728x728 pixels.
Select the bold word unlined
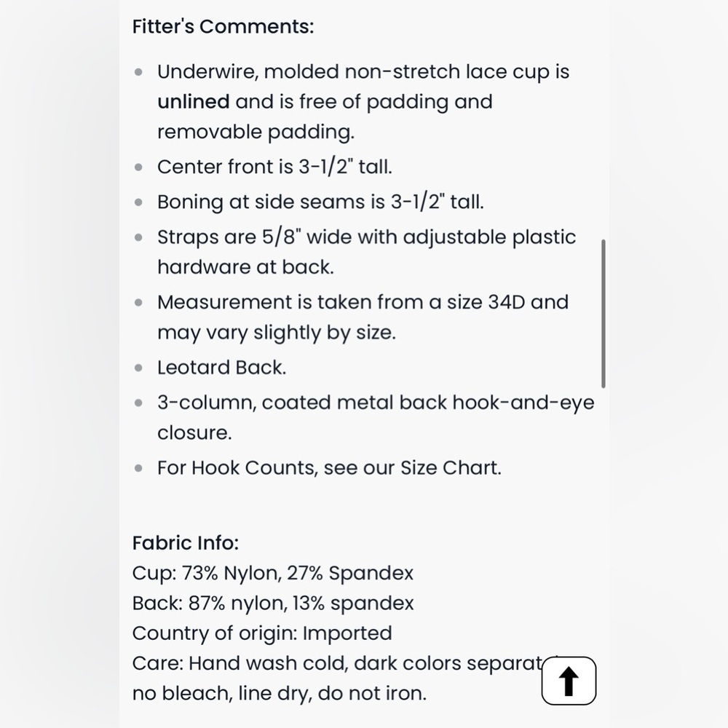click(193, 102)
